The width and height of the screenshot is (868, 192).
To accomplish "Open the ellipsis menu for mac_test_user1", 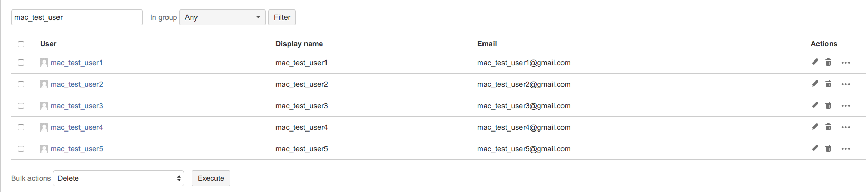I will pyautogui.click(x=845, y=63).
